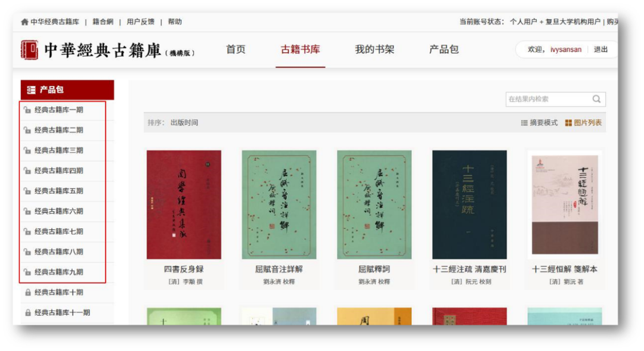The image size is (644, 351).
Task: Click the 四書反身録 title text
Action: tap(184, 269)
